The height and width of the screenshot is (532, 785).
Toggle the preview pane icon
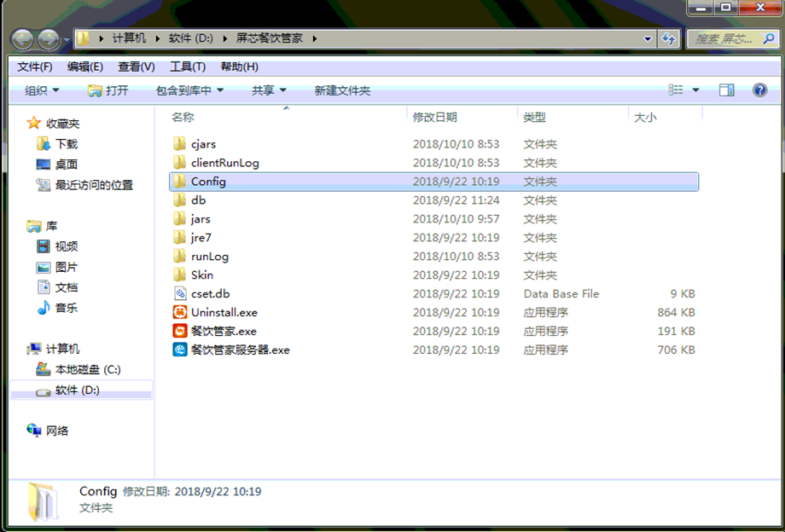[x=726, y=90]
